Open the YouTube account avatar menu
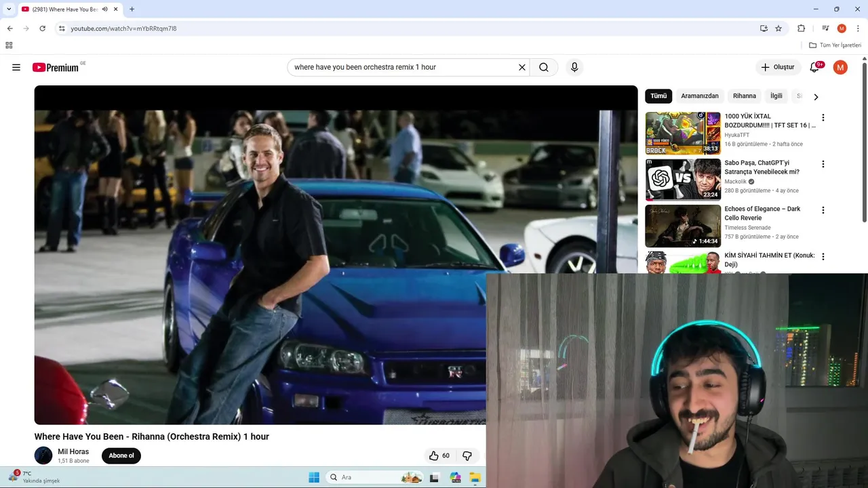The width and height of the screenshot is (868, 488). coord(840,67)
